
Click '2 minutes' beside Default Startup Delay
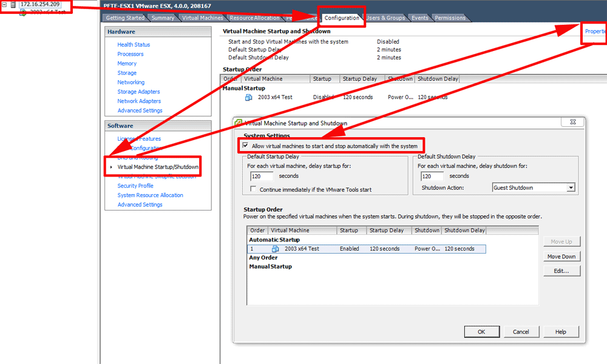coord(389,50)
